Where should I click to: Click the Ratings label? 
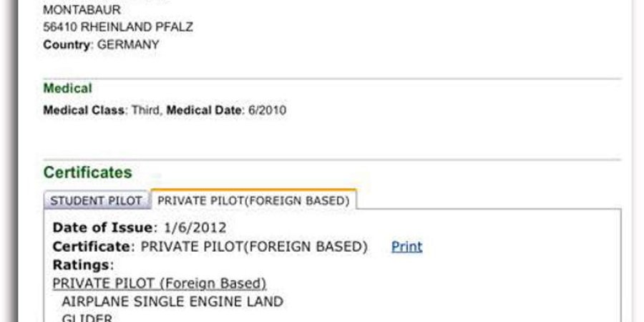(82, 265)
